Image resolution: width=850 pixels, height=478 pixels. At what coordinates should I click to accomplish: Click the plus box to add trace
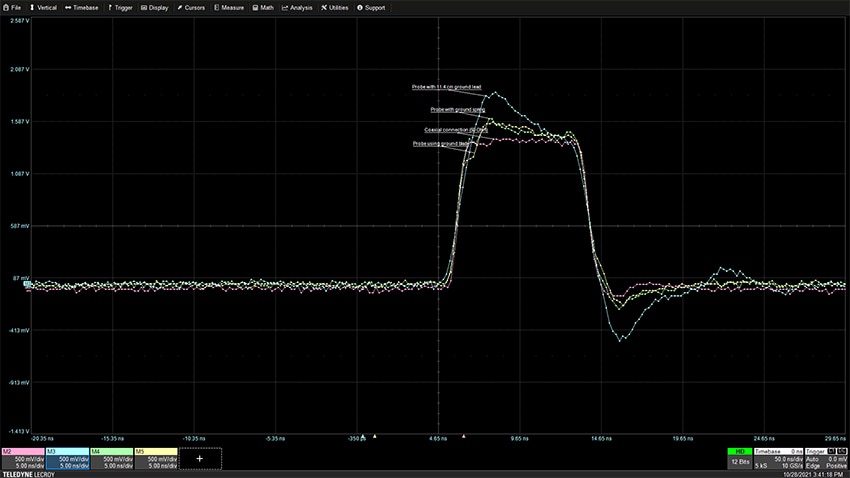click(200, 459)
